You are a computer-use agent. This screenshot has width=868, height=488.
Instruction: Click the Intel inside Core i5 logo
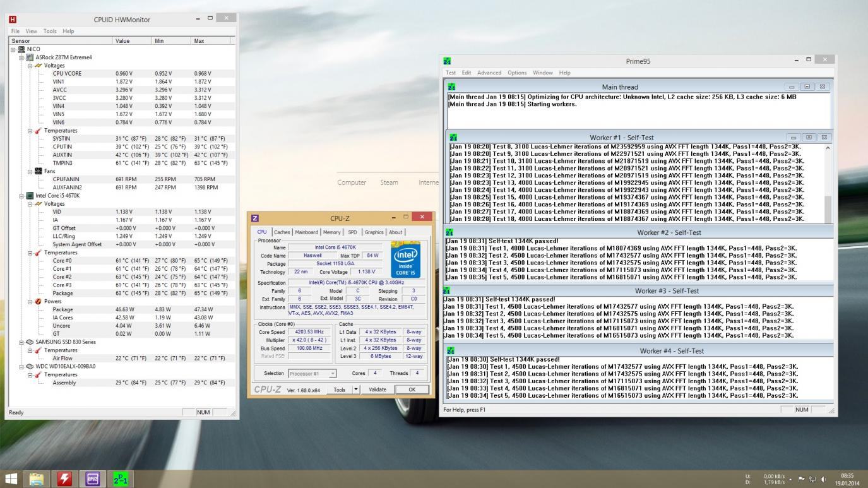coord(404,259)
